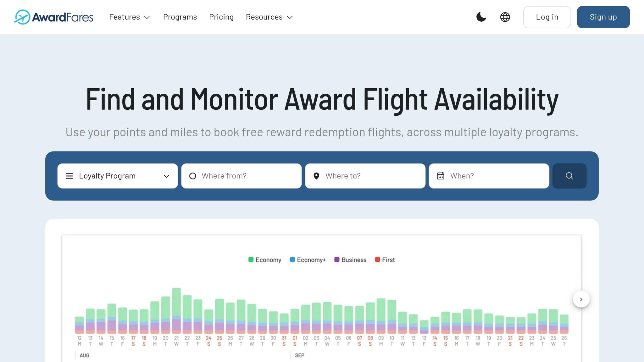
Task: Focus the Where from? input
Action: (x=241, y=176)
